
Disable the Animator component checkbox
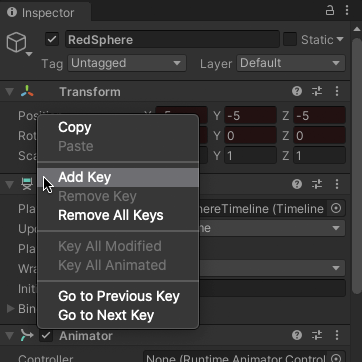(x=46, y=335)
